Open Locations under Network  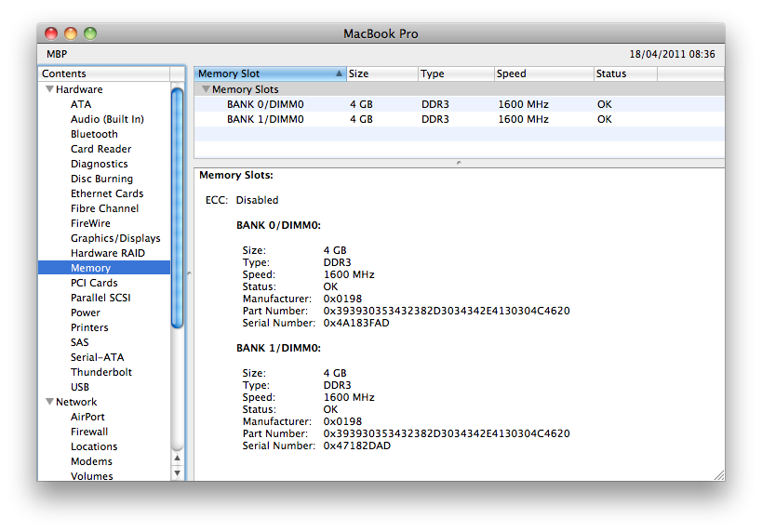click(x=94, y=446)
